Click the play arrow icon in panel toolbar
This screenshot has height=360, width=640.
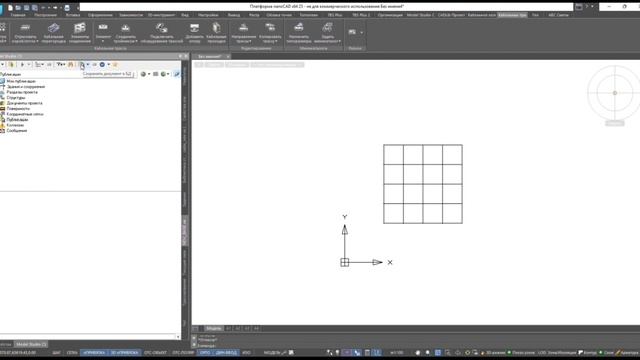pyautogui.click(x=22, y=64)
